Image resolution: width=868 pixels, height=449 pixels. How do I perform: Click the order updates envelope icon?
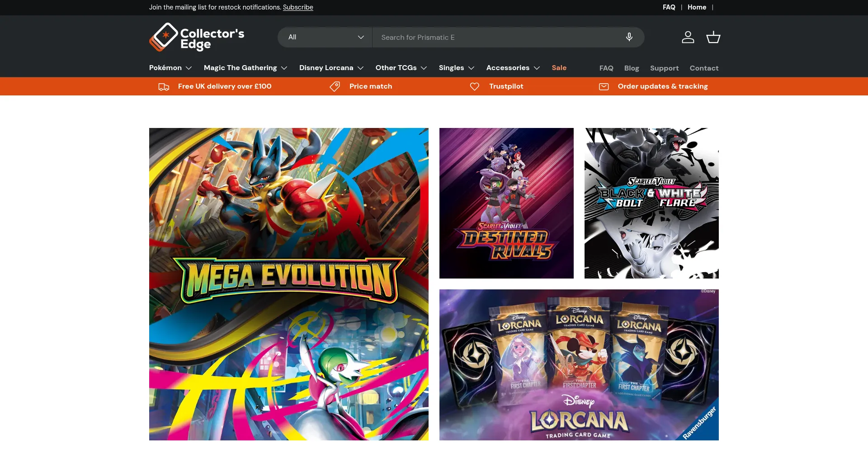(604, 87)
